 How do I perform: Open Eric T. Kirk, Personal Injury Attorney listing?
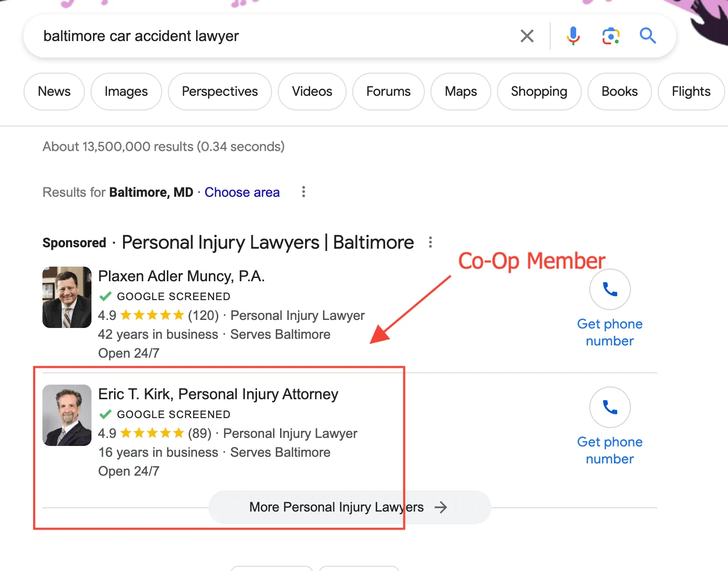point(218,394)
